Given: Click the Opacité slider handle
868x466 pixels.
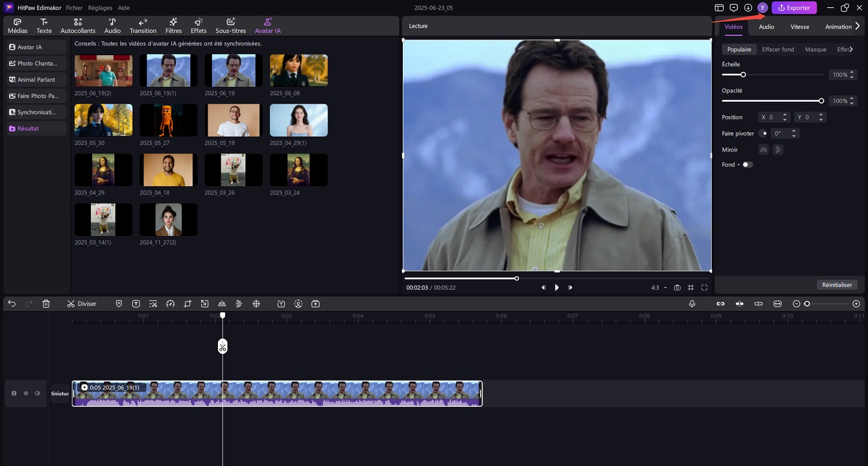Looking at the screenshot, I should tap(821, 101).
